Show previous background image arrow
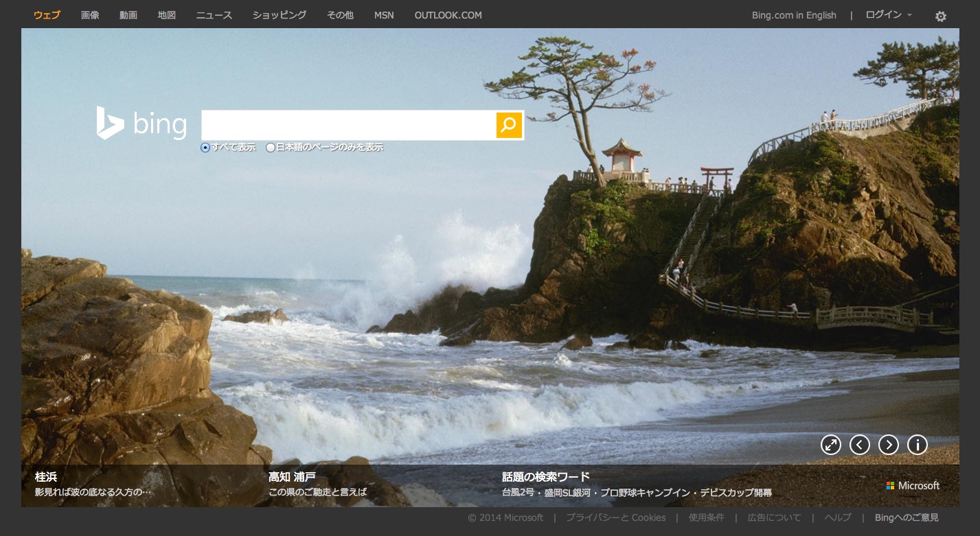980x536 pixels. [x=860, y=445]
